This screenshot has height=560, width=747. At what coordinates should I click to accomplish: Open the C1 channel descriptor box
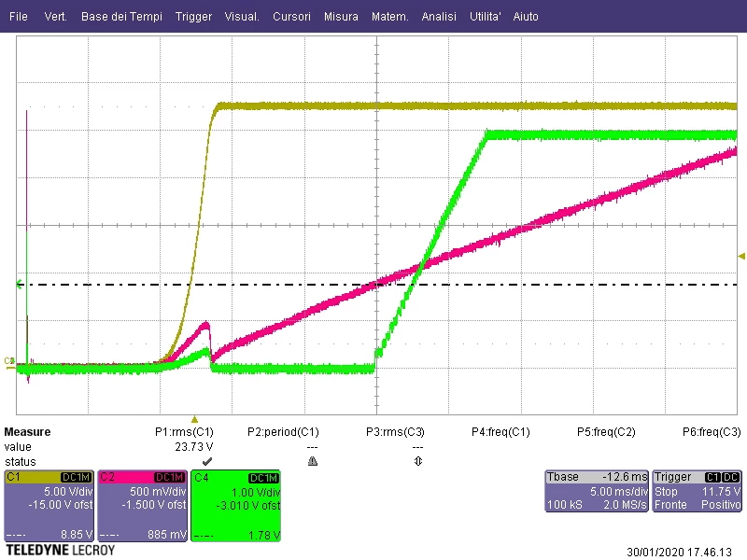tap(49, 506)
